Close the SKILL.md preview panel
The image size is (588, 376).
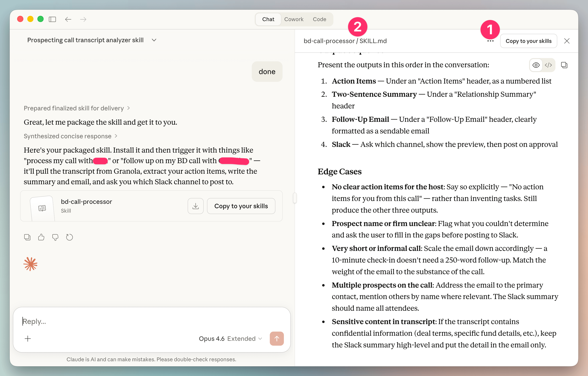click(x=567, y=41)
